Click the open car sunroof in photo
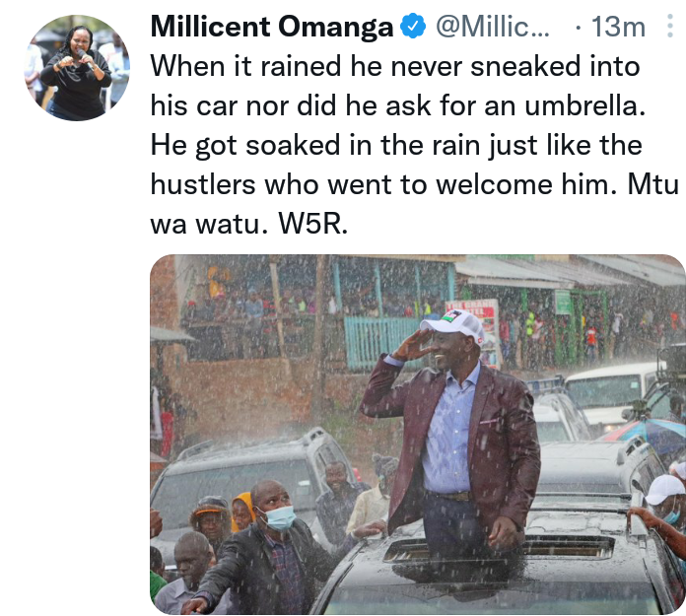Screen dimensions: 686x616 499,549
